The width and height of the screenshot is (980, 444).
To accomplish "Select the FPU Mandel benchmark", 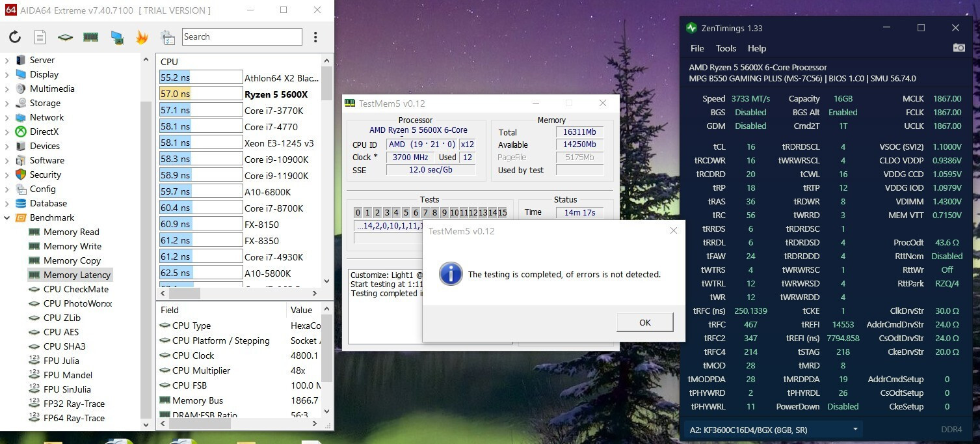I will tap(68, 375).
